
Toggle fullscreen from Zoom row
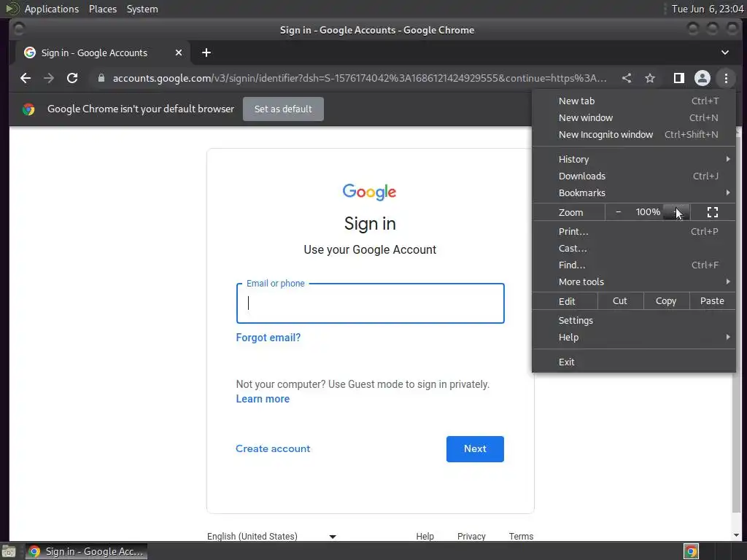712,212
